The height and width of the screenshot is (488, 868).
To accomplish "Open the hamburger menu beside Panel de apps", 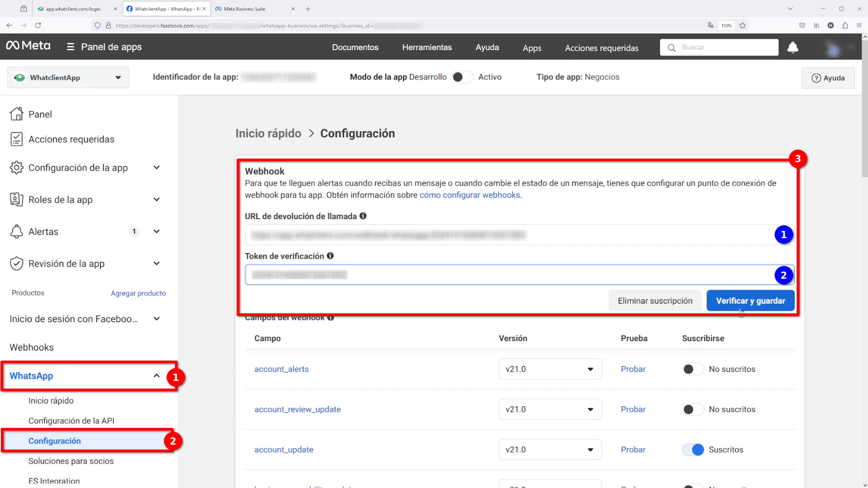I will click(x=70, y=47).
